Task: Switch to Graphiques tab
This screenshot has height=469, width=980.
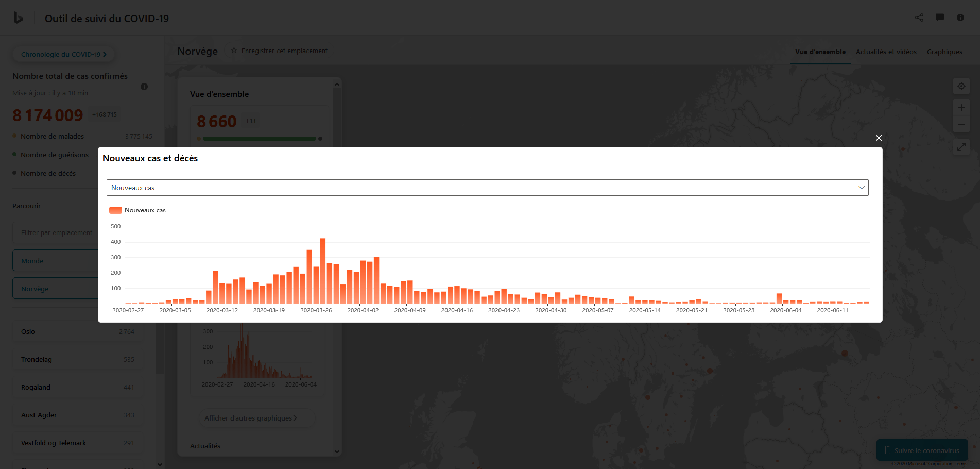Action: (x=944, y=52)
